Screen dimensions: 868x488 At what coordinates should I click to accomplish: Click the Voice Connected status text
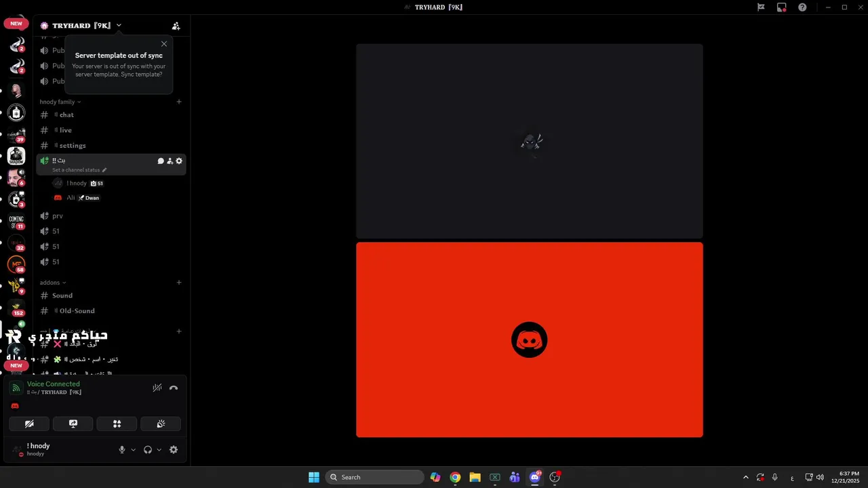click(x=54, y=384)
